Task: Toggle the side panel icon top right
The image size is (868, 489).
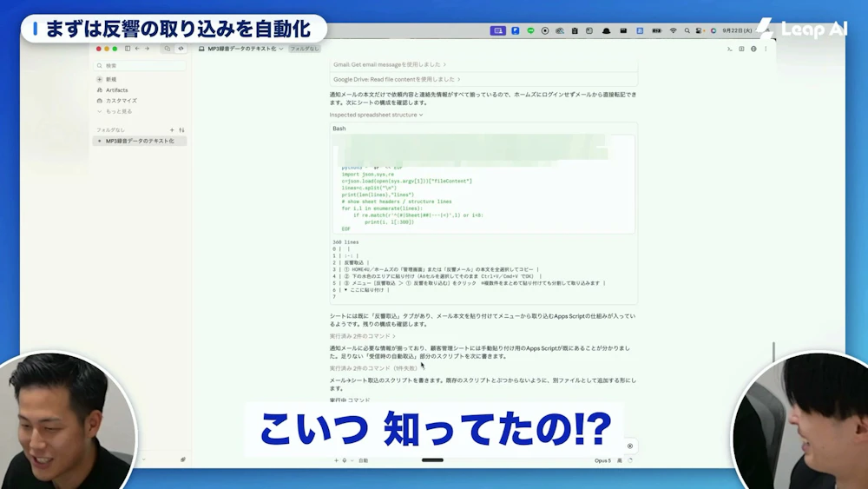Action: [x=741, y=50]
